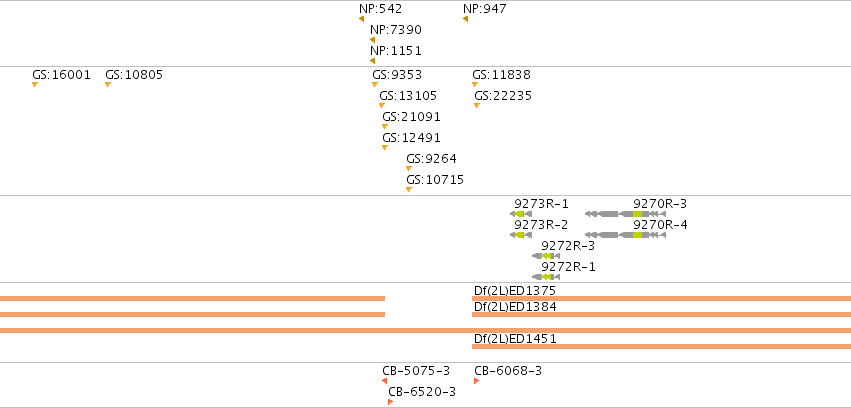Click the GS:21091 text
Image resolution: width=851 pixels, height=408 pixels.
click(411, 117)
